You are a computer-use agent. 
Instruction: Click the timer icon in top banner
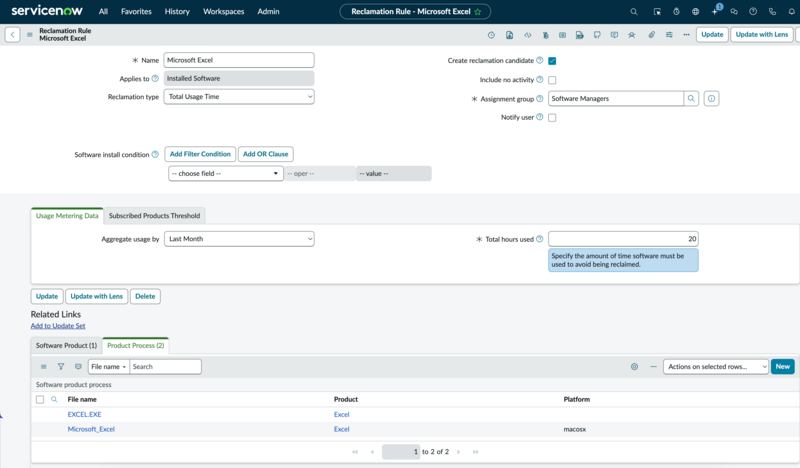tap(676, 11)
